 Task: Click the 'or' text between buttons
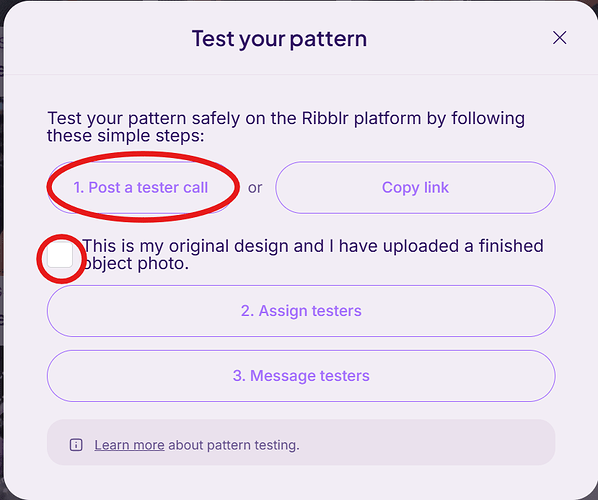[255, 188]
